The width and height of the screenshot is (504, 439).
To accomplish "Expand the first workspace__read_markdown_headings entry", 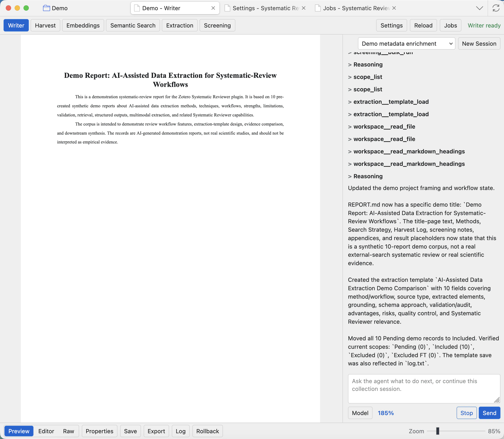I will click(406, 151).
